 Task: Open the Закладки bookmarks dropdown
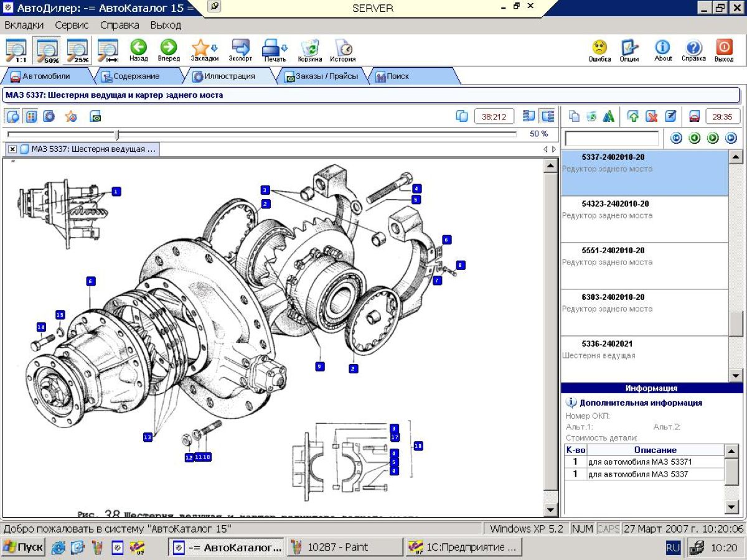tap(204, 51)
